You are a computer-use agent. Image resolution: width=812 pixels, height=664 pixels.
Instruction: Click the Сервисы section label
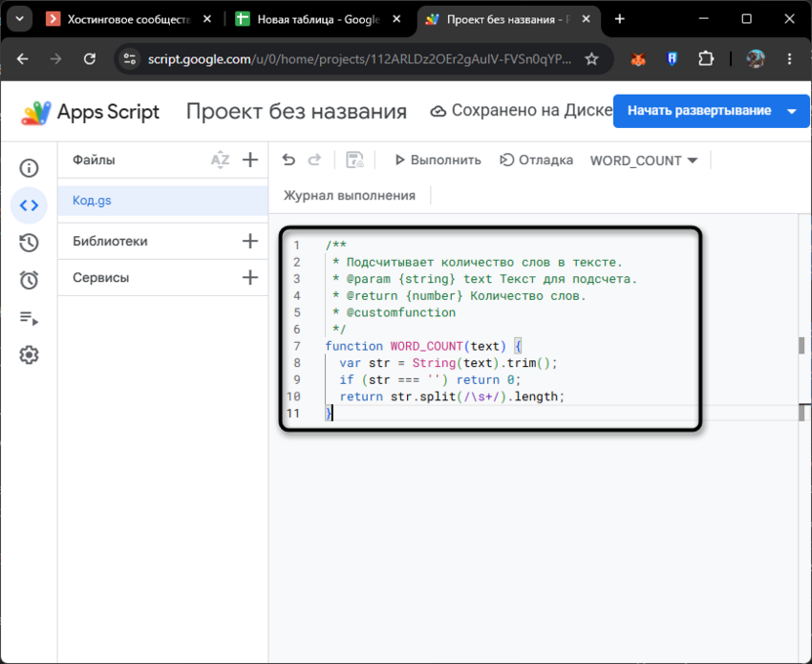[101, 277]
